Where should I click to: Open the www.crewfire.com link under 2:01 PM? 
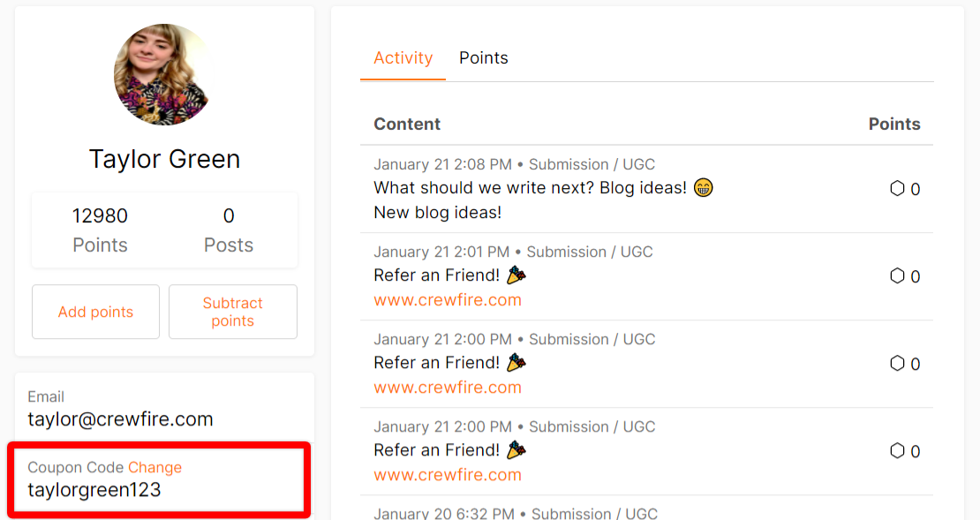coord(448,300)
